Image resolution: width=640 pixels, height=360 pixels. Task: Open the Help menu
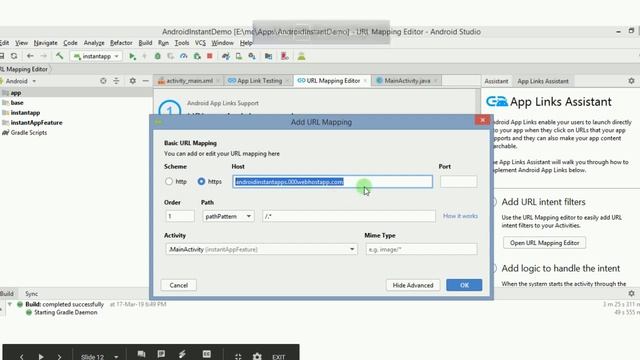(x=246, y=43)
